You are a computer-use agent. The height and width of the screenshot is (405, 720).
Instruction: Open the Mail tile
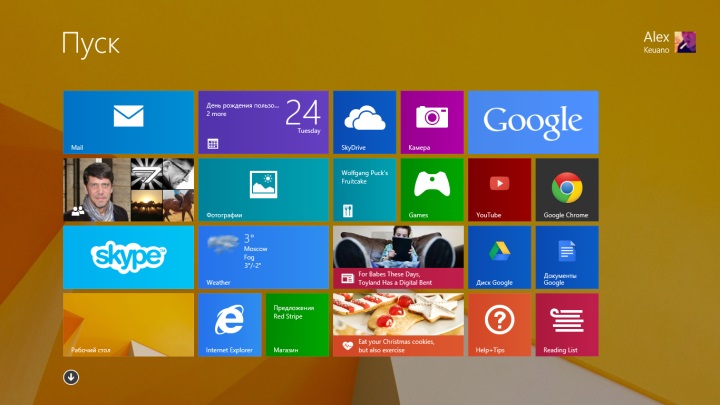tap(128, 122)
